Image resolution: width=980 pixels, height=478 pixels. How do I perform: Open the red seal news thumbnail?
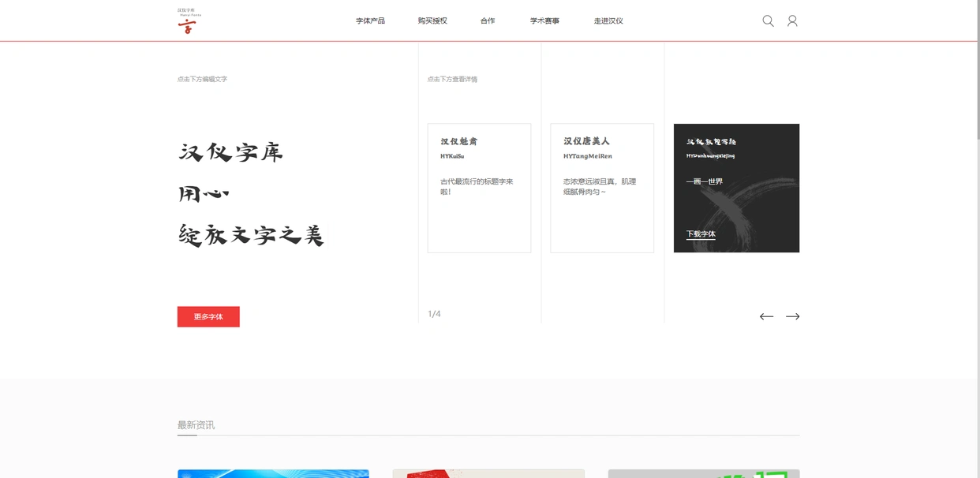(x=488, y=473)
